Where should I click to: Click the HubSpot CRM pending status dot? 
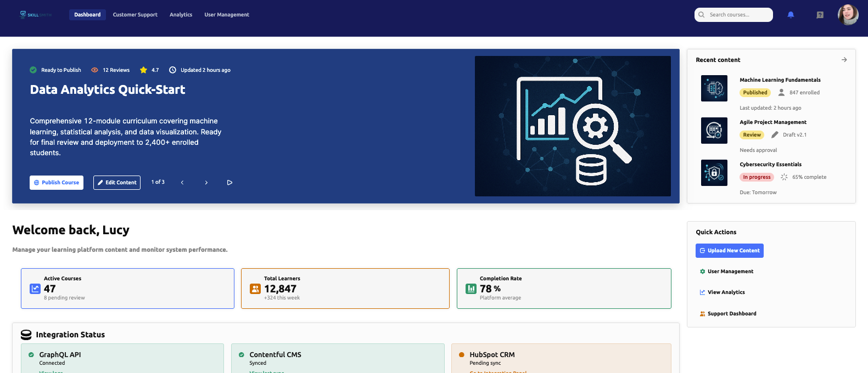[462, 355]
